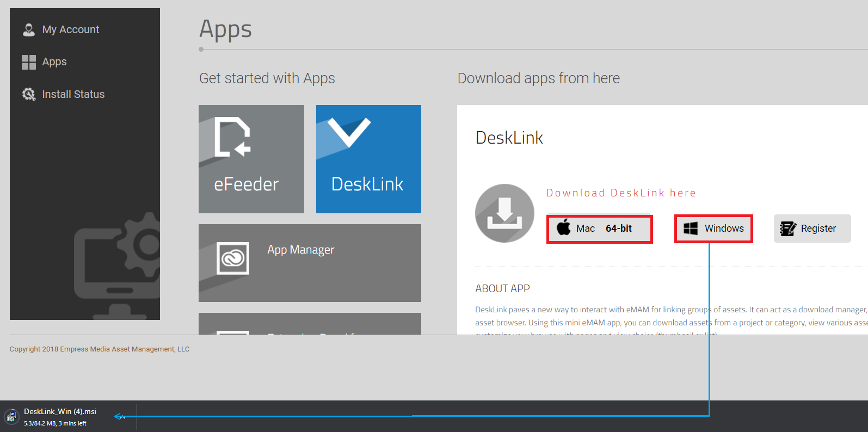
Task: Click the '5.3/84.2 MB, 3 mins left' status
Action: pyautogui.click(x=55, y=423)
